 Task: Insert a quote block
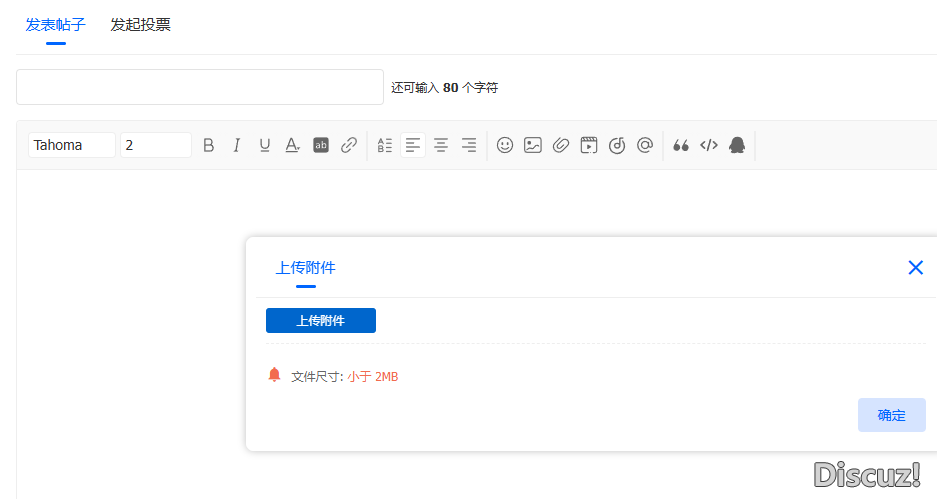click(681, 145)
